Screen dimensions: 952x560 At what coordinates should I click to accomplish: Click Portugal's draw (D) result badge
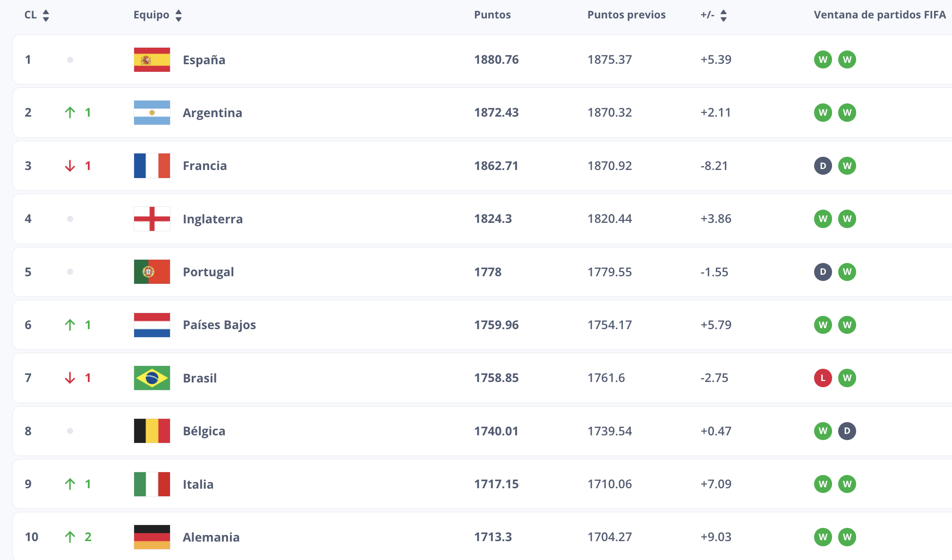(x=823, y=272)
